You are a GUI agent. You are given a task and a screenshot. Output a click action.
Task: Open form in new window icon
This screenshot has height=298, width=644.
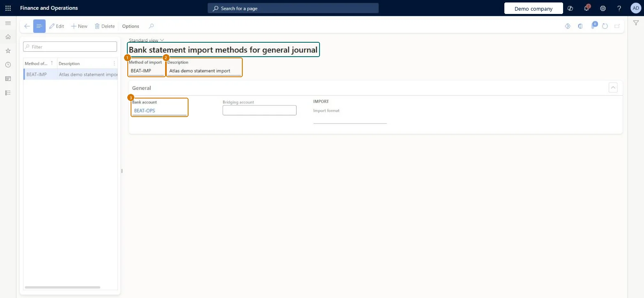point(617,26)
